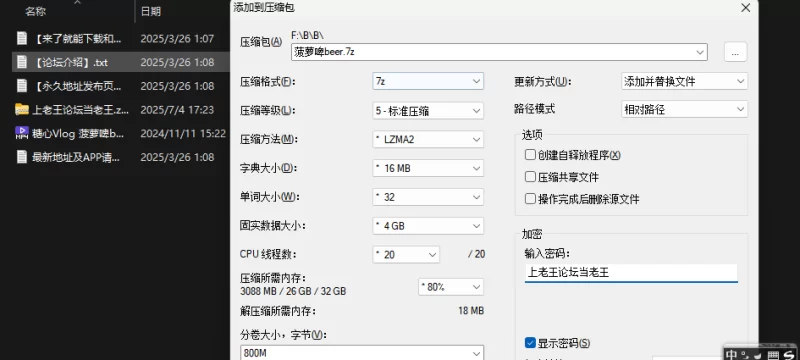The image size is (800, 360).
Task: Uncheck the 显示密码 checkbox
Action: point(530,343)
